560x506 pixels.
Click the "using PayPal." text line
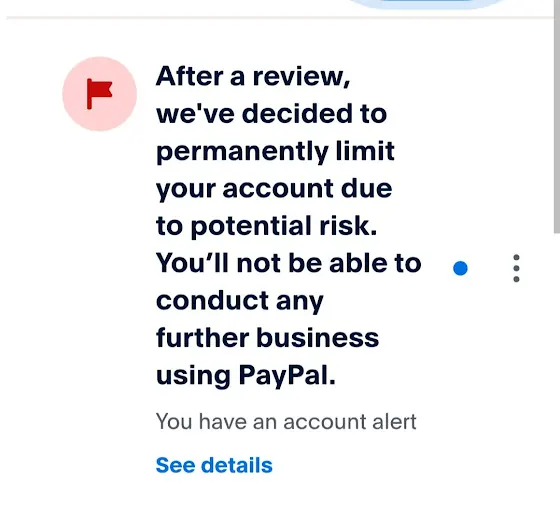tap(246, 376)
